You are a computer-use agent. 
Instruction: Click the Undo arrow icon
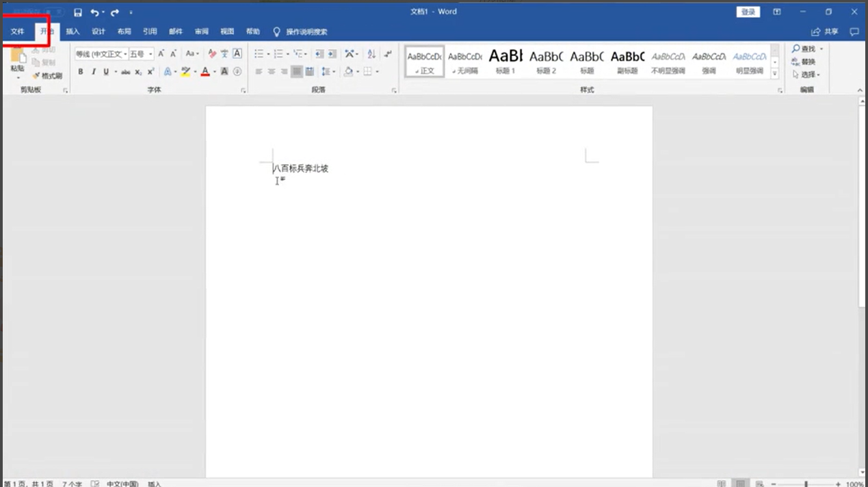94,12
